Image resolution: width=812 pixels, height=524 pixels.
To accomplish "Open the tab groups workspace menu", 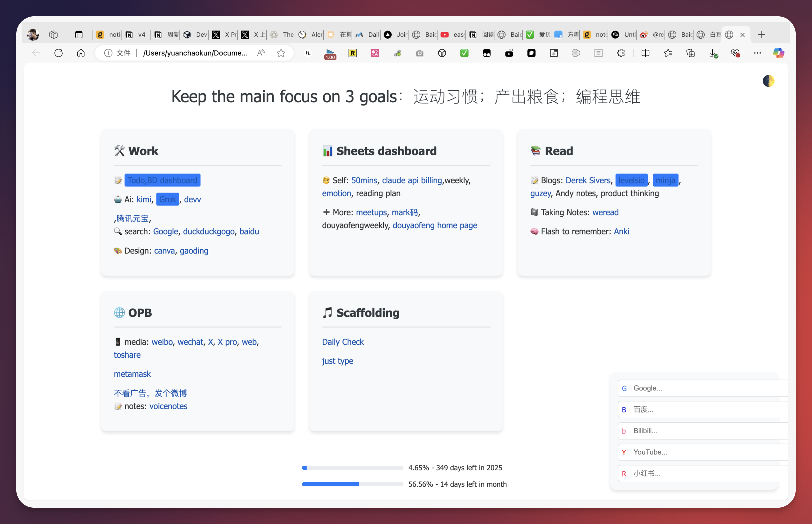I will pyautogui.click(x=53, y=35).
